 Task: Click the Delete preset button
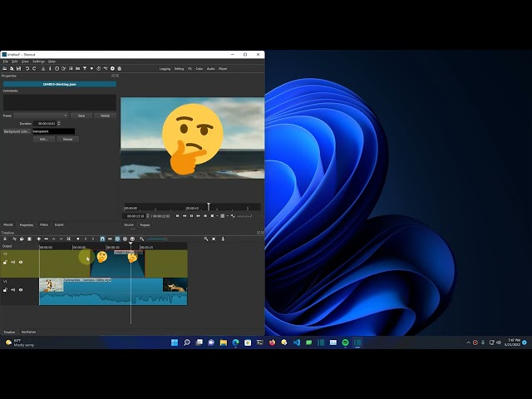click(106, 116)
